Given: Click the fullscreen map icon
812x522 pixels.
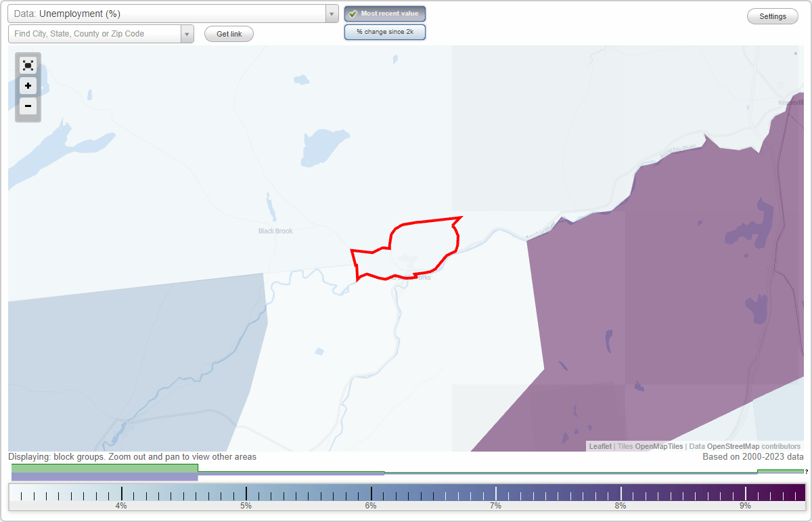Looking at the screenshot, I should tap(28, 65).
